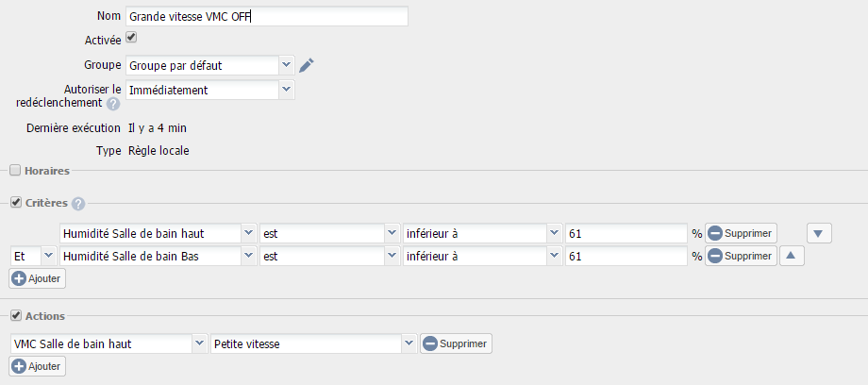Screen dimensions: 868x385
Task: Move second criterion up with arrow
Action: (792, 256)
